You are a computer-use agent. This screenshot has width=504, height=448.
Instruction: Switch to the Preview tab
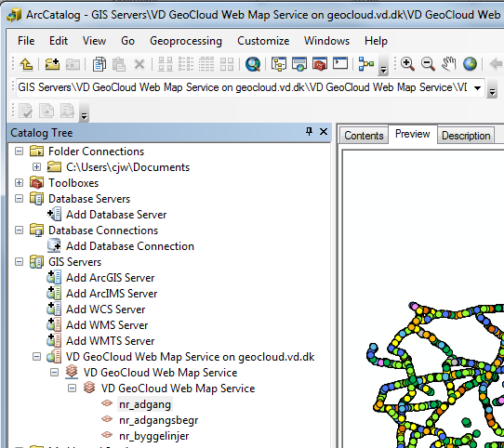412,134
